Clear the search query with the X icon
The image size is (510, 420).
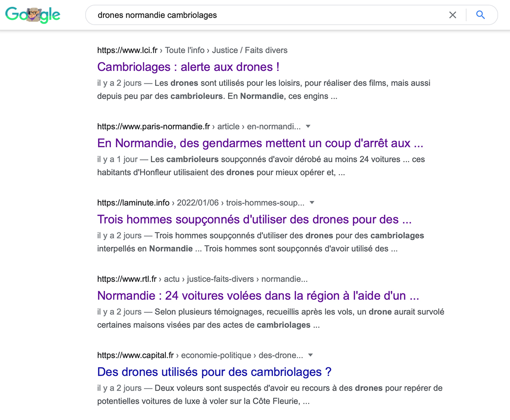453,15
